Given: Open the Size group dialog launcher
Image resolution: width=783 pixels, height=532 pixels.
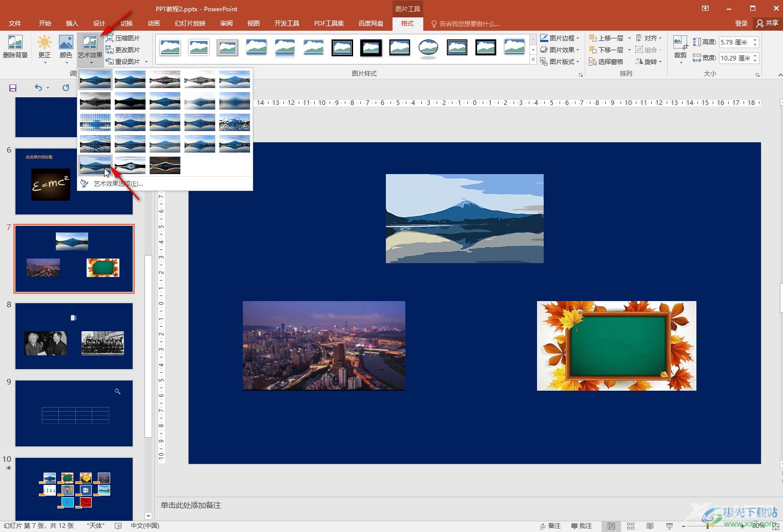Looking at the screenshot, I should coord(757,75).
